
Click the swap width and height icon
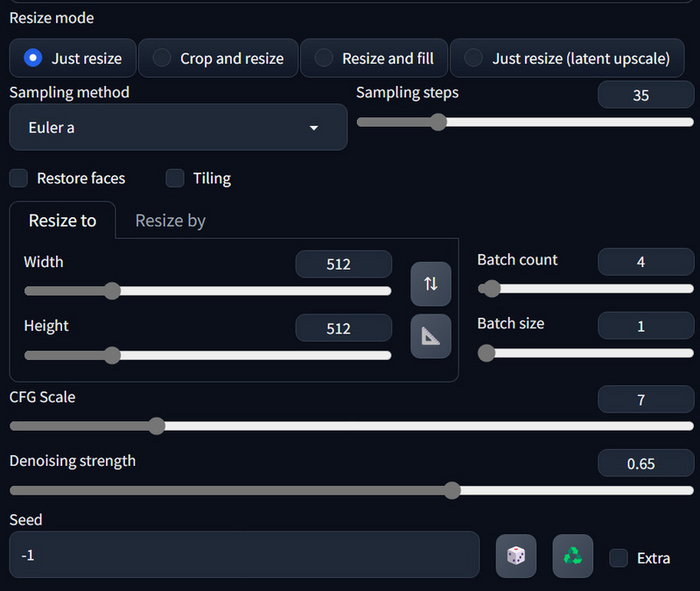tap(431, 284)
